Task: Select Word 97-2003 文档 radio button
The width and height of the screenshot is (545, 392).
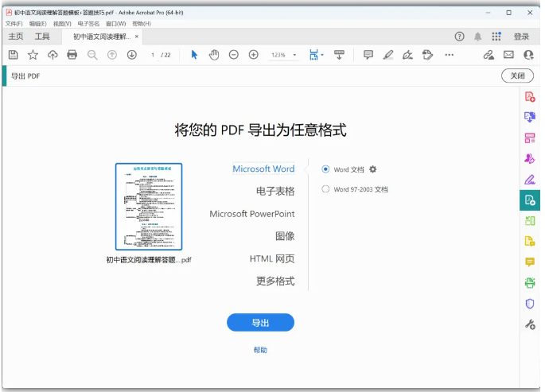Action: click(x=325, y=189)
